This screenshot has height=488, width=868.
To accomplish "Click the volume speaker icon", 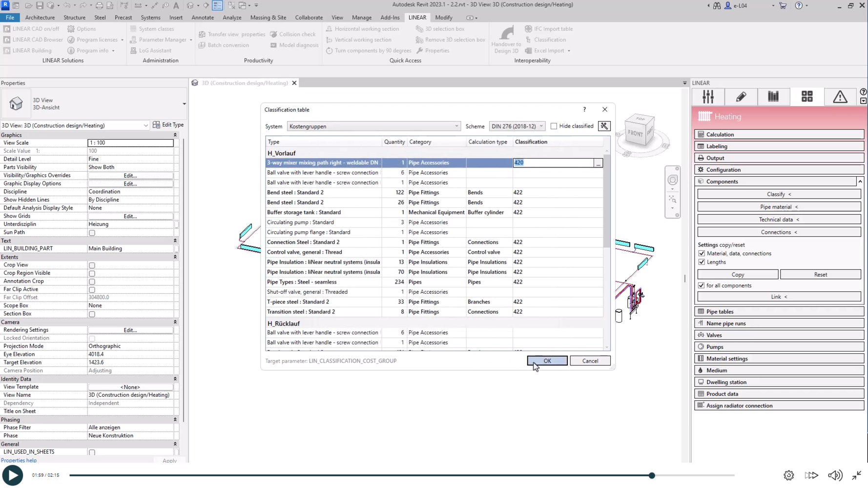I will click(835, 475).
